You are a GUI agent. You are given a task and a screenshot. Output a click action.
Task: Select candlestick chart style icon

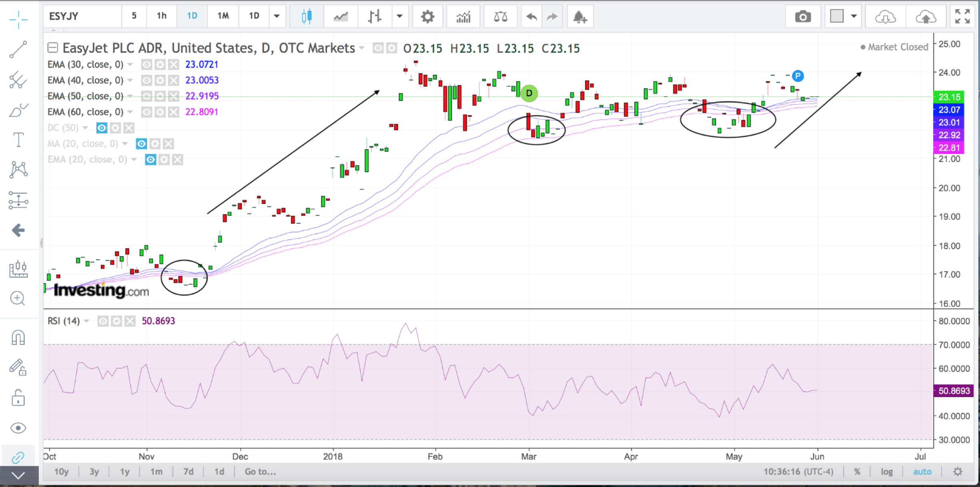(x=307, y=16)
